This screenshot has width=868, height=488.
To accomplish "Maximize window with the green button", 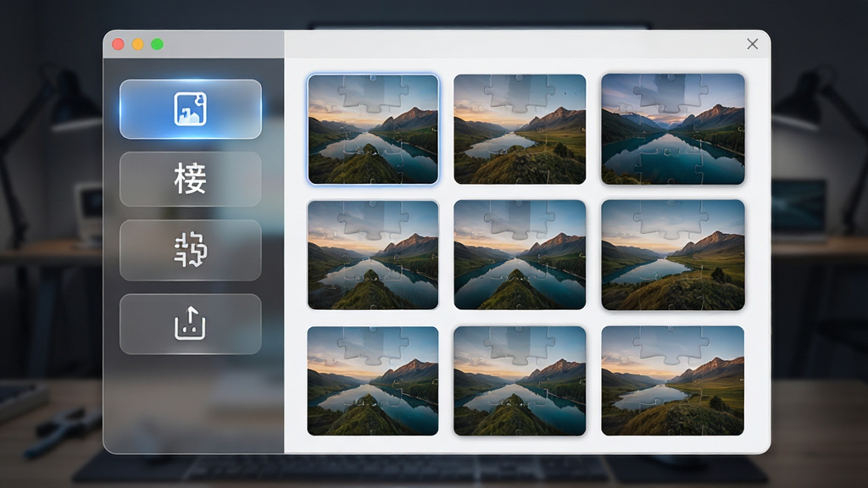I will click(157, 44).
